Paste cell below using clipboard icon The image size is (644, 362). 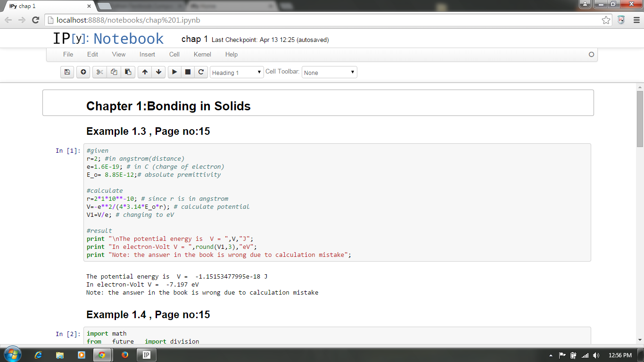tap(128, 72)
